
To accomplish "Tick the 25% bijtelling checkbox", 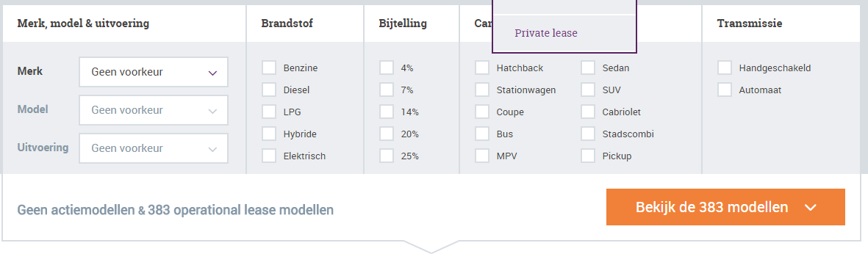I will click(387, 156).
